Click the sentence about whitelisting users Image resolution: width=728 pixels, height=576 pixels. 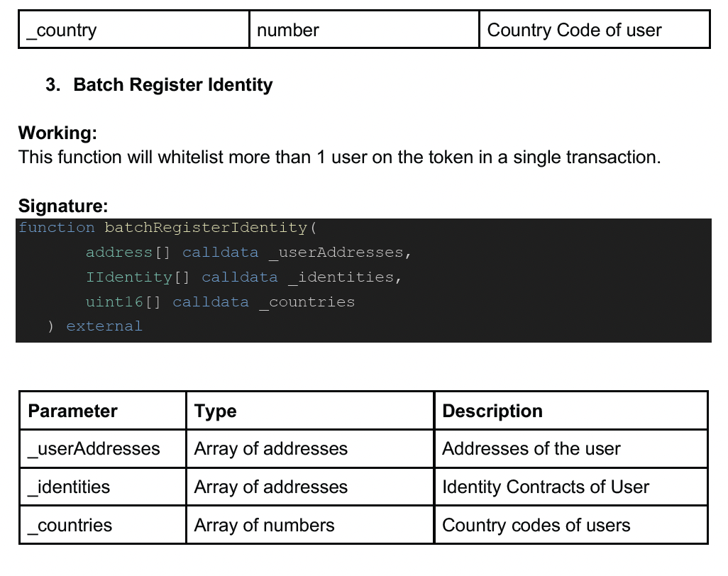[339, 157]
